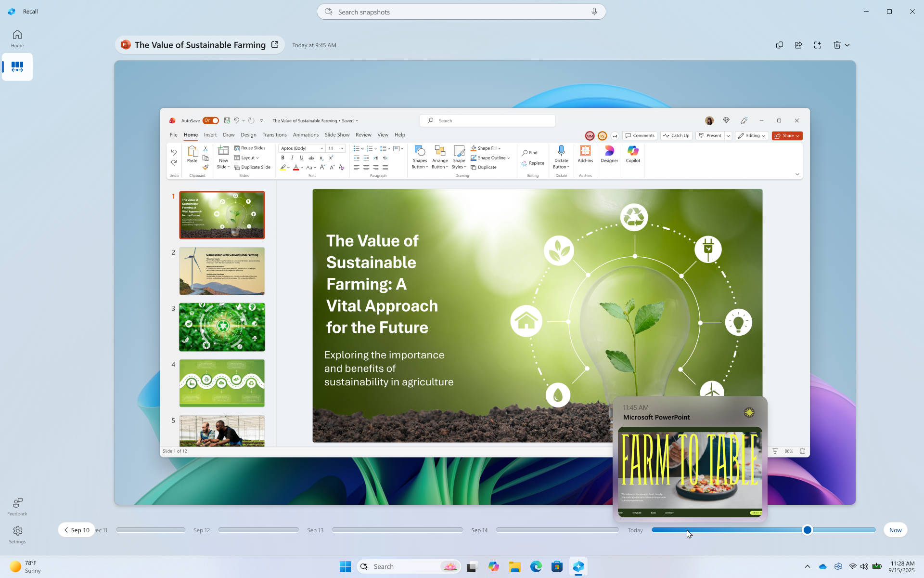Toggle underline on selected text

(x=301, y=158)
